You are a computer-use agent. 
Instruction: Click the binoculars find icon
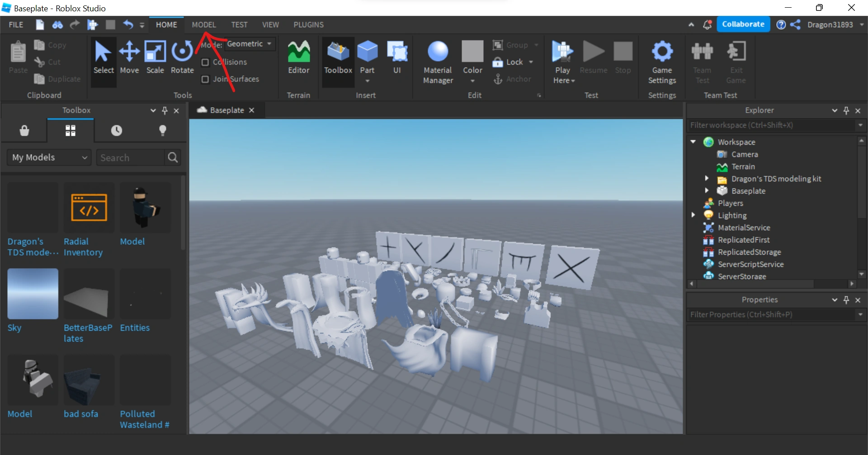[57, 24]
